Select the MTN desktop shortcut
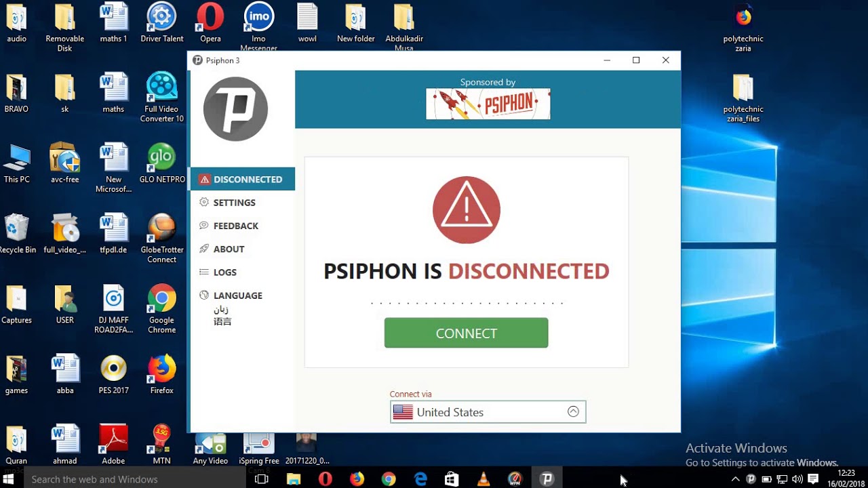 tap(161, 445)
